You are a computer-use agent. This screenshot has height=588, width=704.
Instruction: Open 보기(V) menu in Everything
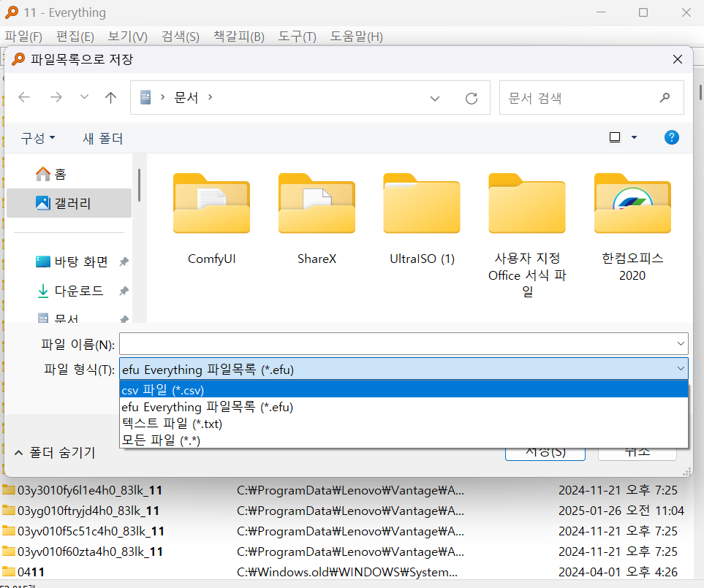click(127, 37)
